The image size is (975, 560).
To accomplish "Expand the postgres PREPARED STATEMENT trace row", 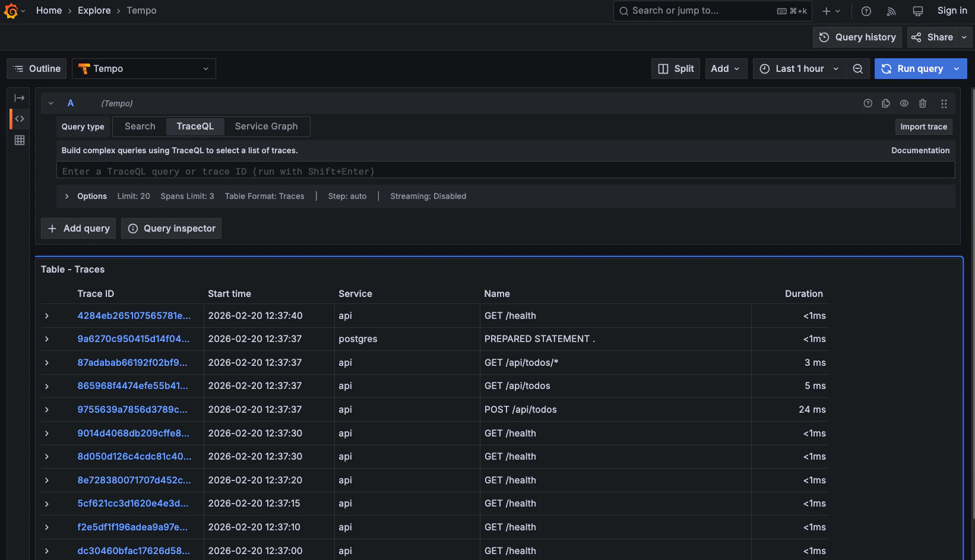I will tap(47, 339).
